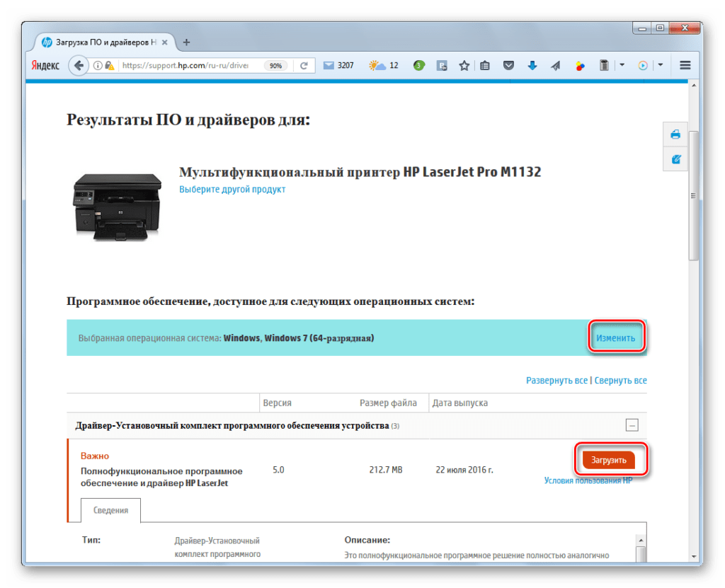Image resolution: width=725 pixels, height=588 pixels.
Task: Open the Yandex mail icon showing 3207
Action: click(x=338, y=66)
